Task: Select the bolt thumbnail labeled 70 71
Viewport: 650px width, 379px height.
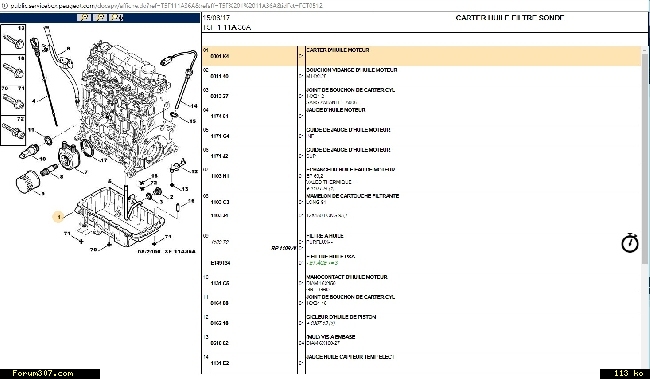Action: [x=13, y=100]
